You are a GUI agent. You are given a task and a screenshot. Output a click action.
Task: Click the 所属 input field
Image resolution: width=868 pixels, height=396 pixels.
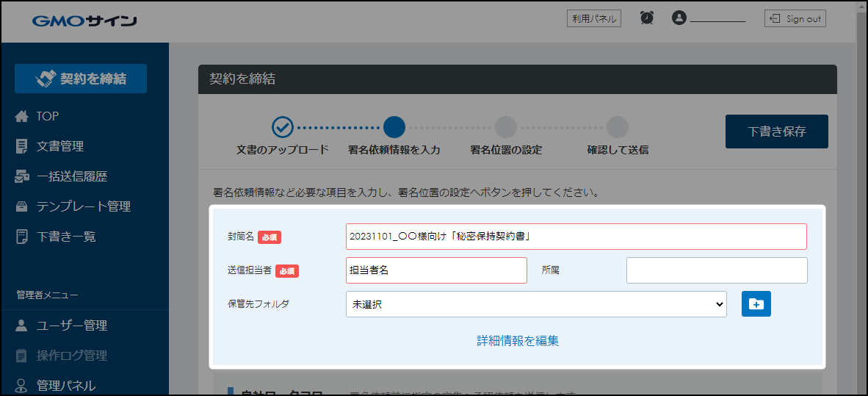click(x=716, y=270)
